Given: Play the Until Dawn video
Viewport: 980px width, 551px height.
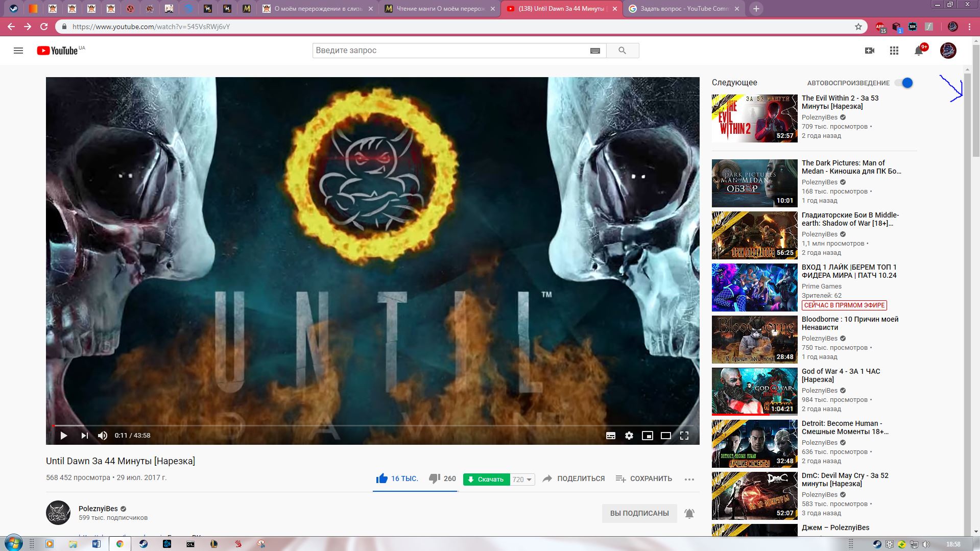Looking at the screenshot, I should pyautogui.click(x=64, y=436).
